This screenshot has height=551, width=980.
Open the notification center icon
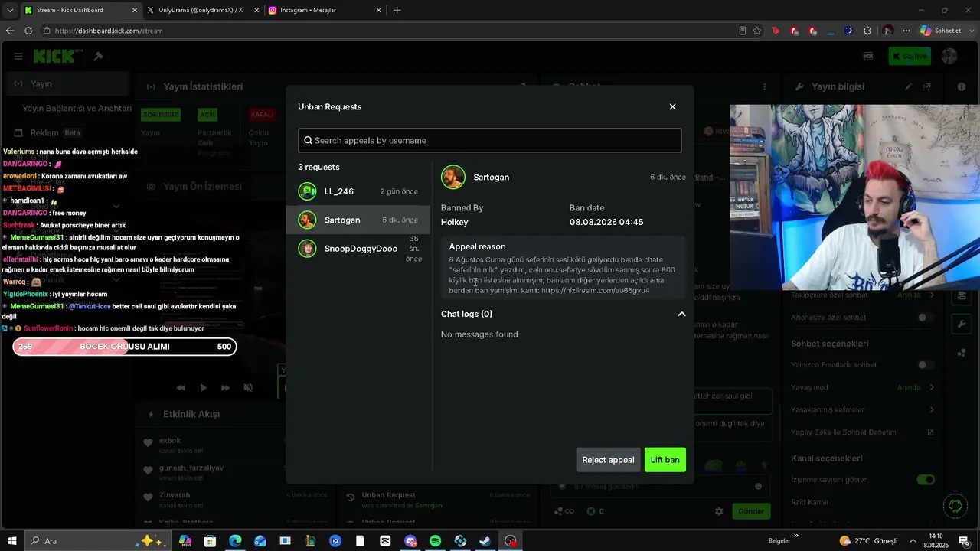click(x=964, y=541)
